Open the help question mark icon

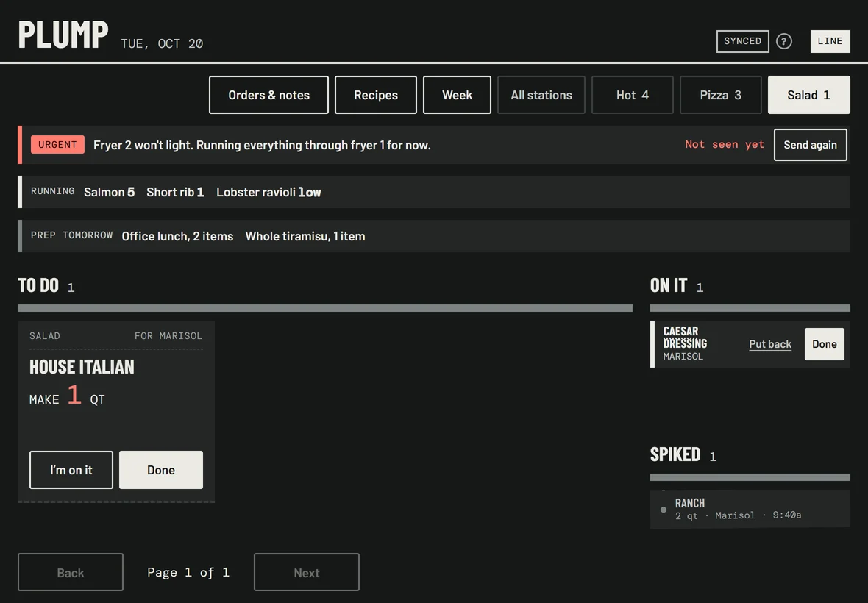pos(784,41)
